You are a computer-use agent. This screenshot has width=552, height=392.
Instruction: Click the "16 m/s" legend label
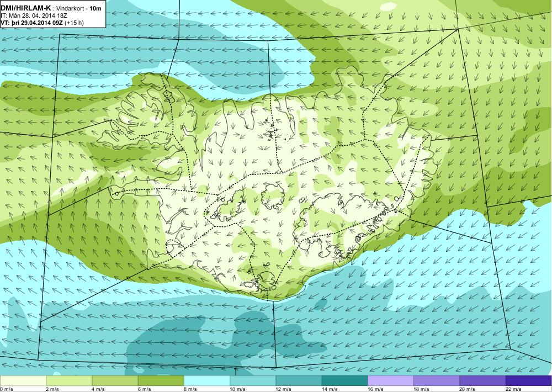(x=375, y=389)
